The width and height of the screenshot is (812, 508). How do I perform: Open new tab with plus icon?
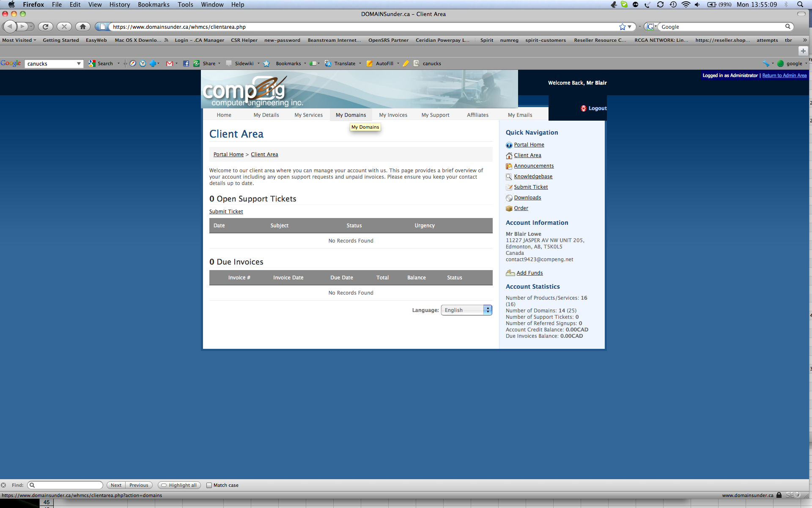(x=803, y=51)
